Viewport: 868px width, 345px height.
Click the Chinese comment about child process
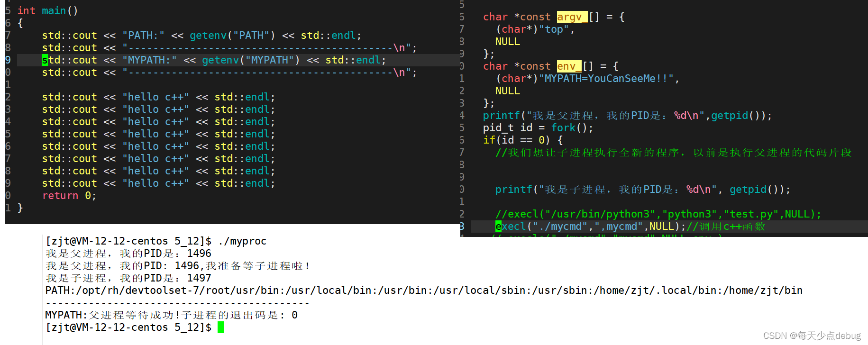pos(674,153)
